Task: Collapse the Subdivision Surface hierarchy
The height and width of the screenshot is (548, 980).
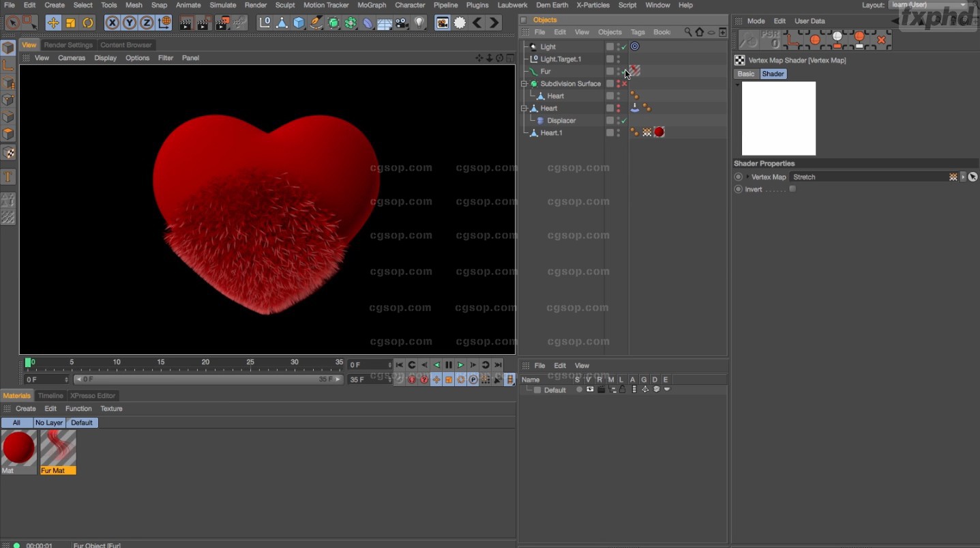Action: coord(524,84)
